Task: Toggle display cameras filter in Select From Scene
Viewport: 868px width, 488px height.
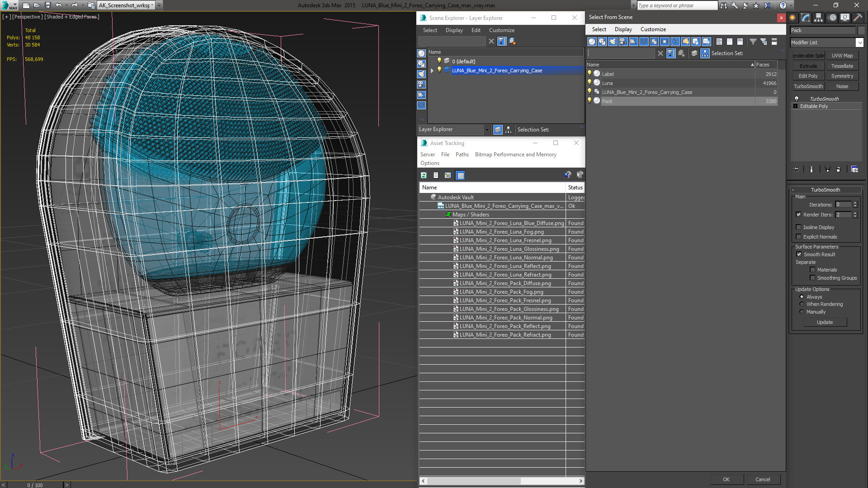Action: tap(623, 42)
